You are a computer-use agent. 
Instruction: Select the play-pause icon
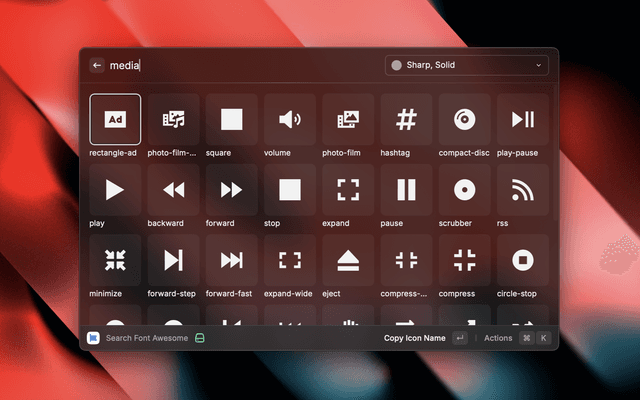(x=522, y=120)
